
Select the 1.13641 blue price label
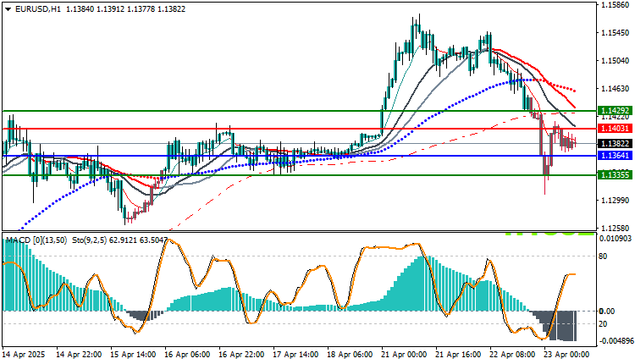click(616, 156)
